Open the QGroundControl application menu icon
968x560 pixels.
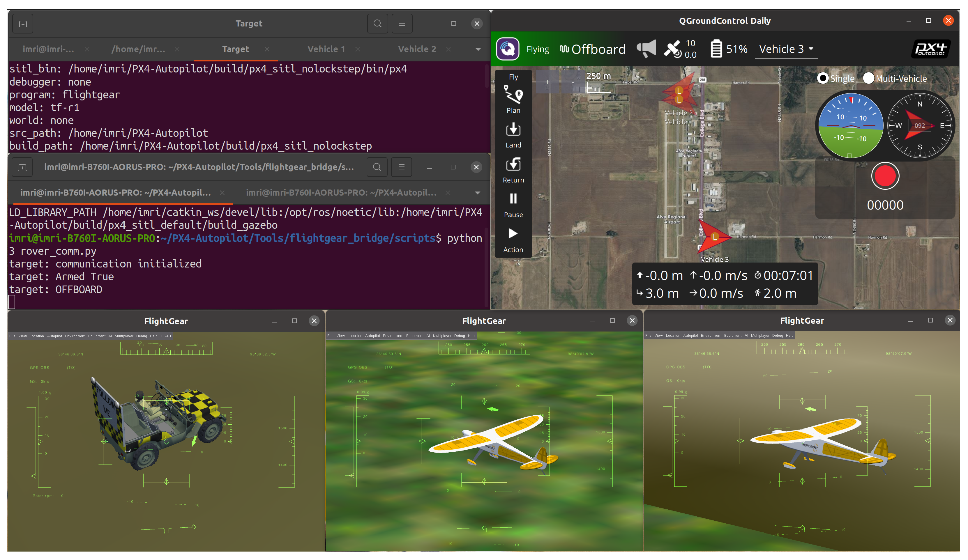pyautogui.click(x=507, y=49)
